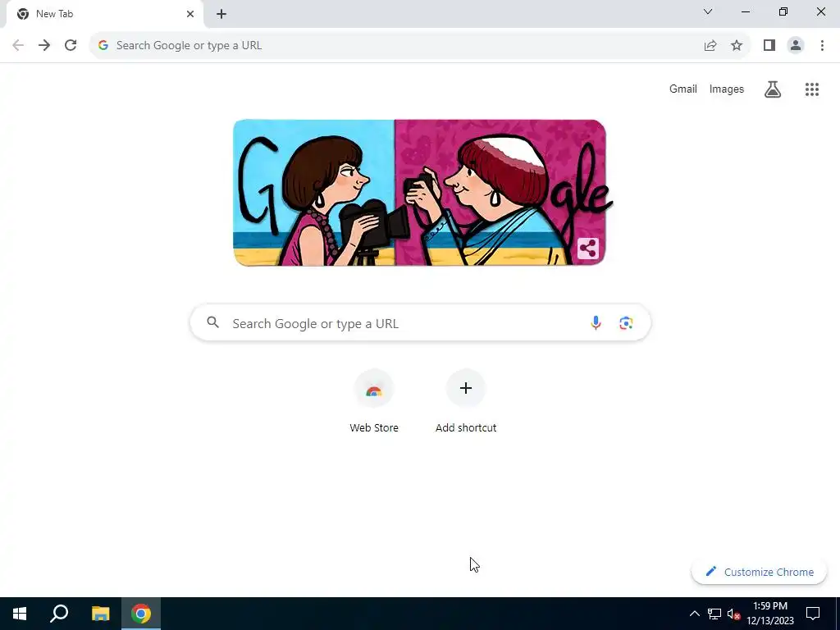
Task: Open the Images link
Action: (x=727, y=89)
